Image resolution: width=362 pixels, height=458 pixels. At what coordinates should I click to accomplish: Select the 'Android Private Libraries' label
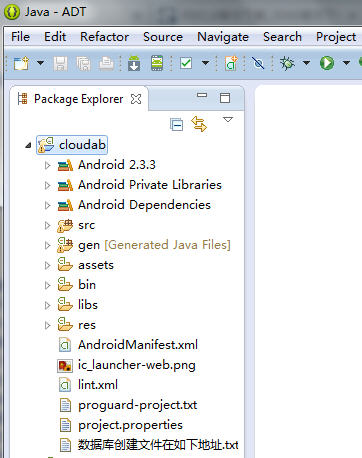click(150, 185)
